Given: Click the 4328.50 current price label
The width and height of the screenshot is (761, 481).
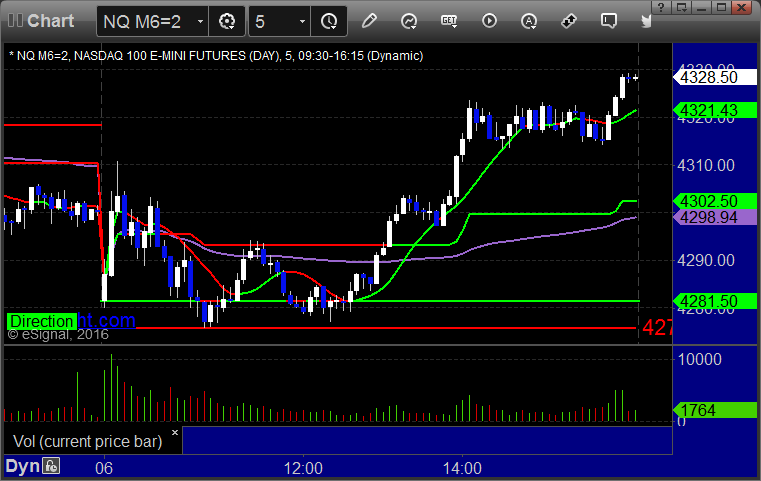Looking at the screenshot, I should [x=714, y=77].
